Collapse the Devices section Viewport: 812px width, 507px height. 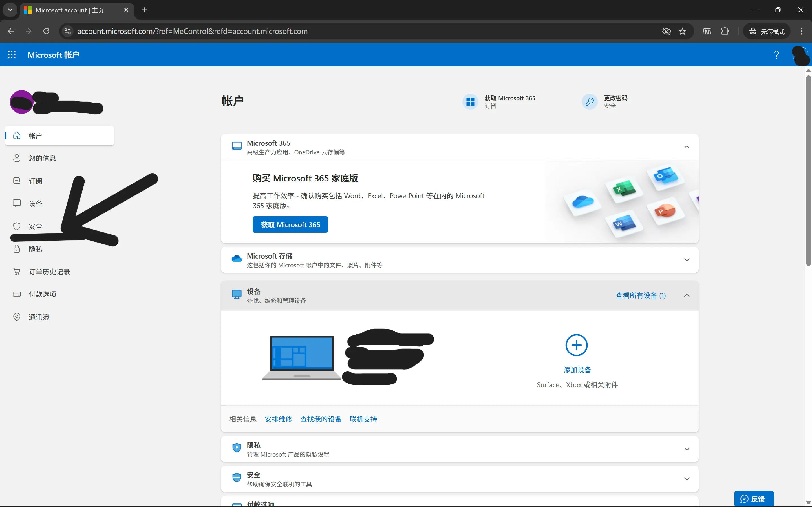coord(687,295)
